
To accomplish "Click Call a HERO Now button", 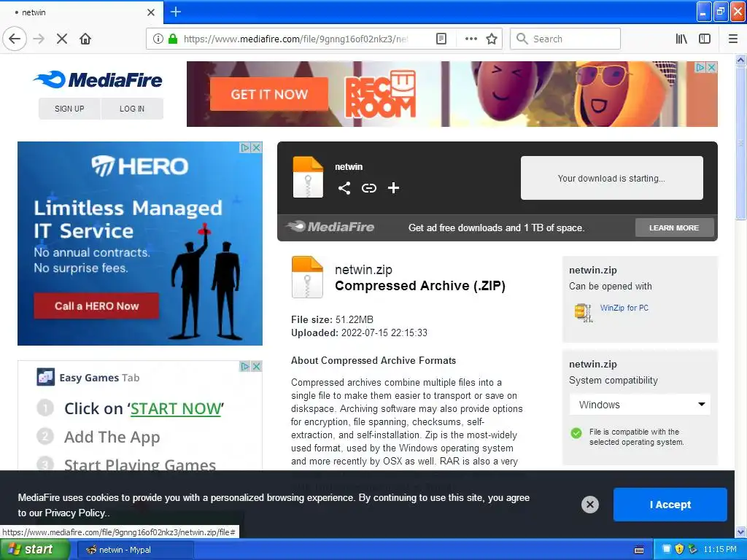I will click(96, 306).
